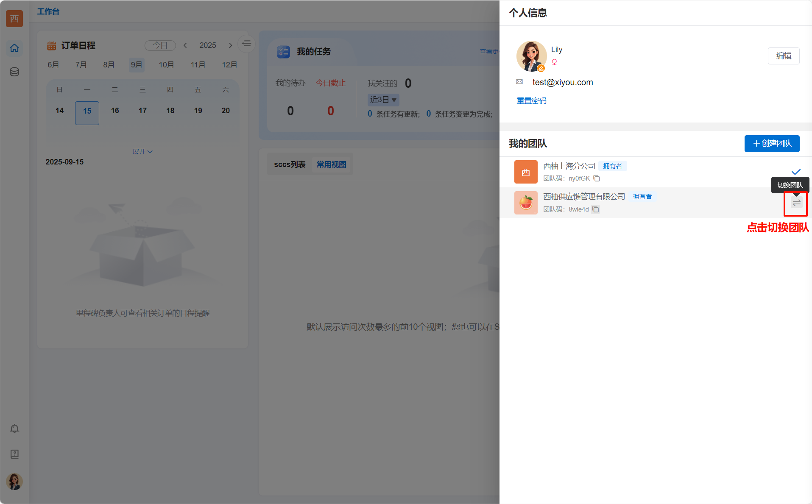
Task: Click the 重置密码 link
Action: pyautogui.click(x=531, y=101)
